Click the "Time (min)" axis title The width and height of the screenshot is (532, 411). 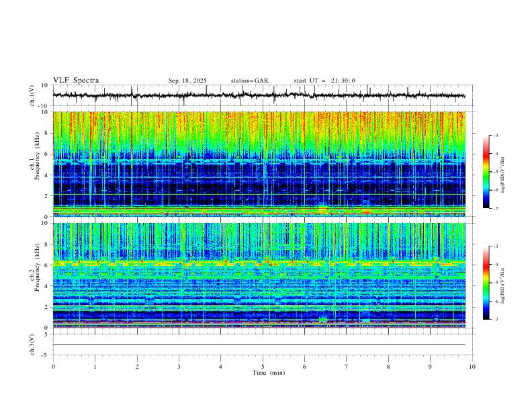pos(269,373)
